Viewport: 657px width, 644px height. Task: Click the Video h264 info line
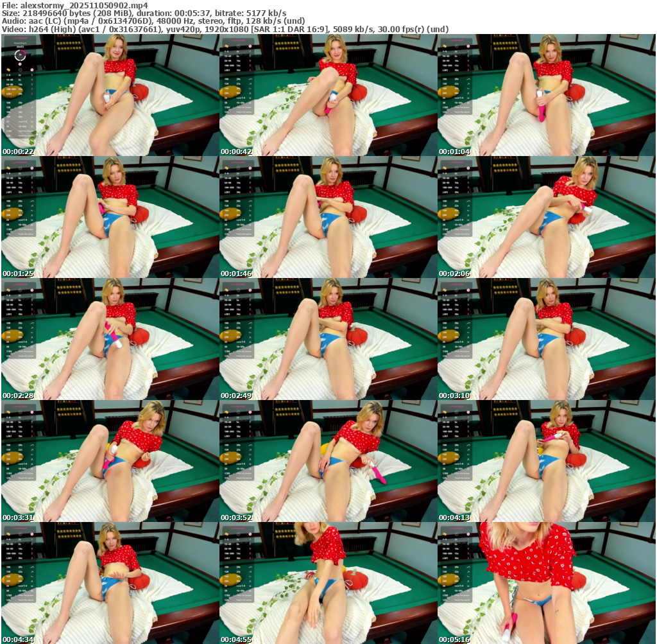(225, 29)
